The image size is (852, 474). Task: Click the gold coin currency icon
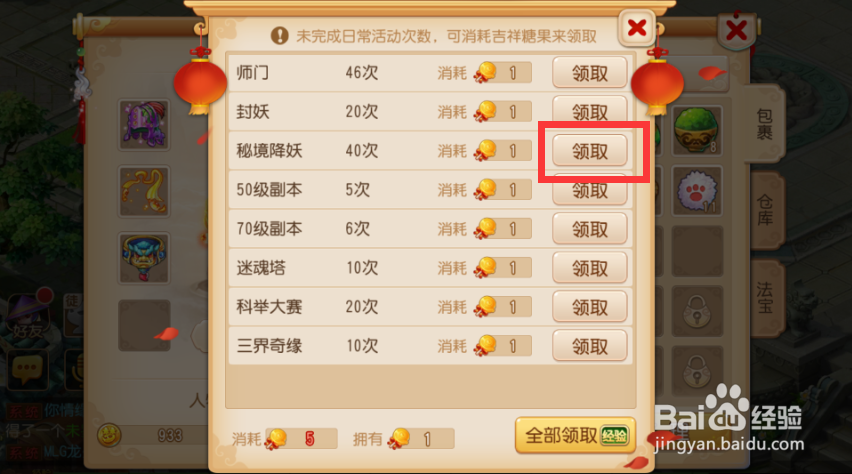109,435
